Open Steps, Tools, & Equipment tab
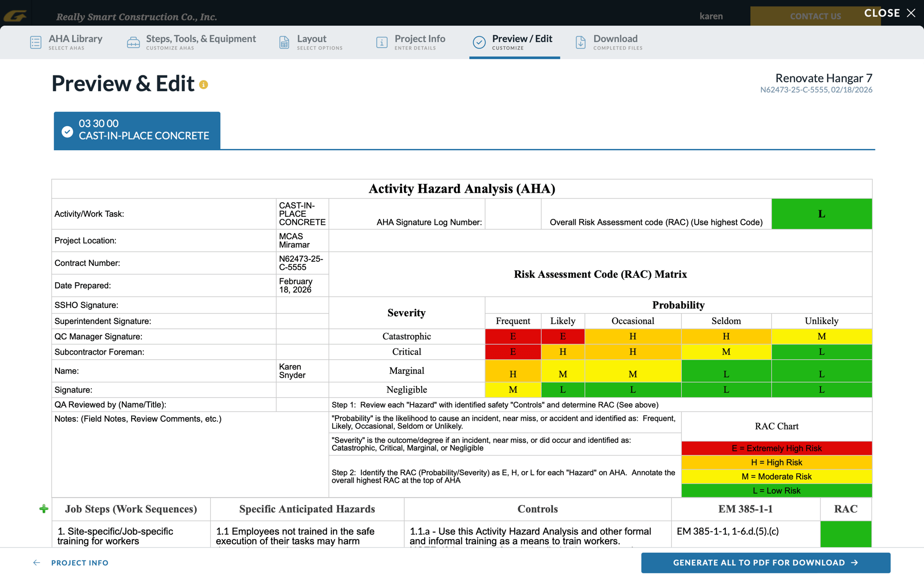 191,42
